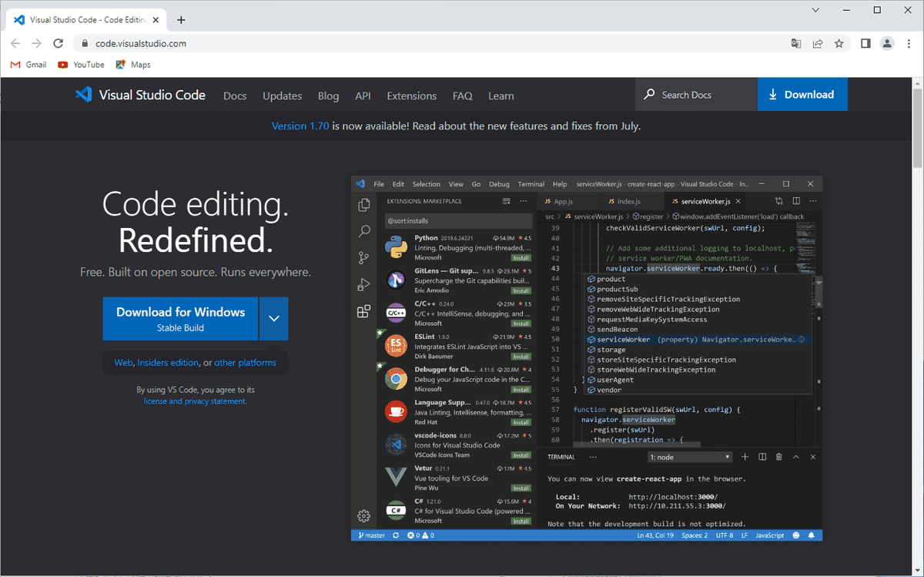Open the FAQ page
The width and height of the screenshot is (924, 577).
click(463, 96)
